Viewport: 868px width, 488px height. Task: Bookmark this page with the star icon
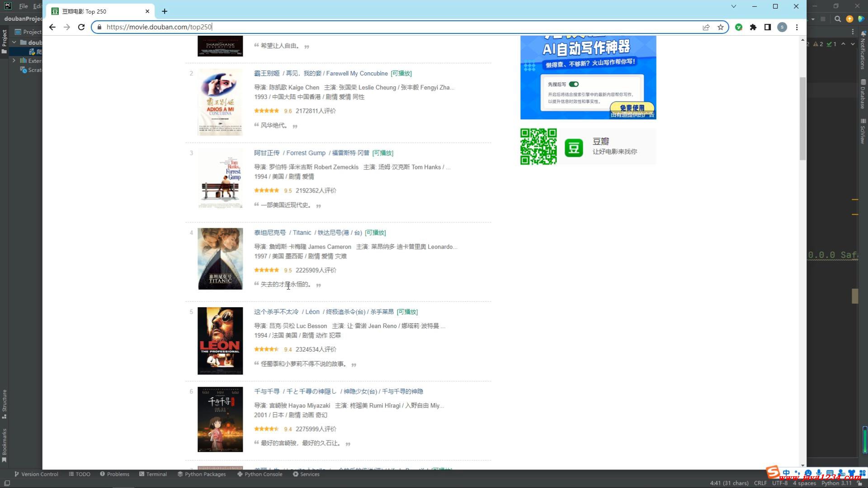tap(721, 27)
